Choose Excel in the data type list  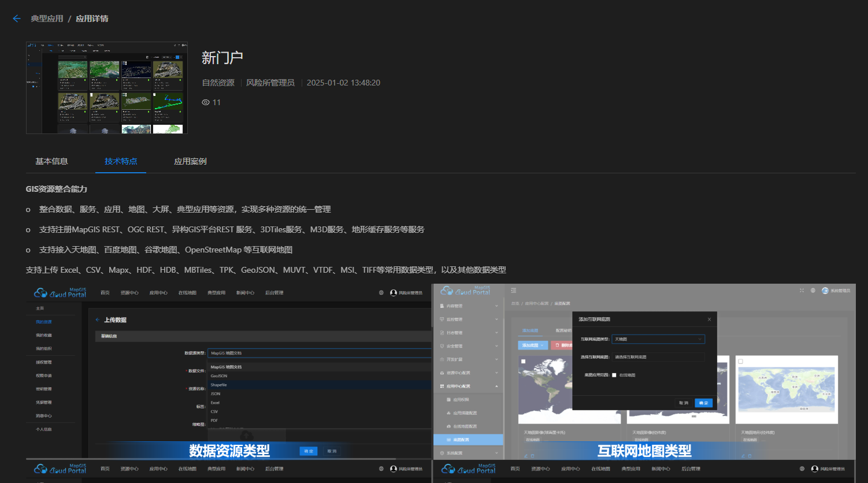point(215,403)
